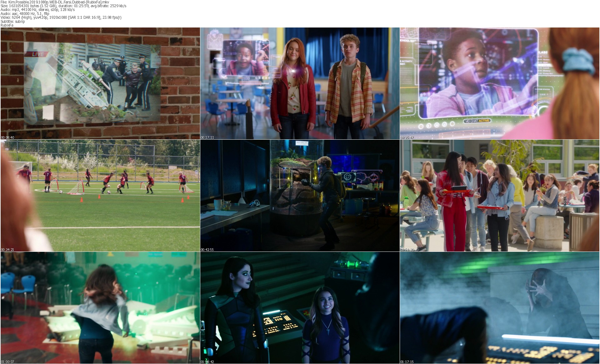Click the Size 1631054301 bytes info line
The image size is (600, 364).
click(x=63, y=6)
